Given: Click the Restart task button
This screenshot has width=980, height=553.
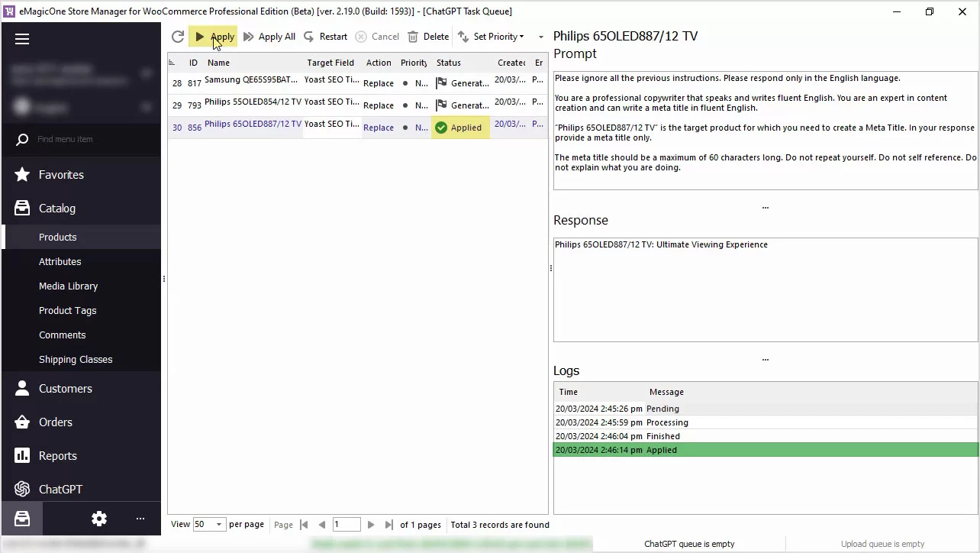Looking at the screenshot, I should (x=325, y=37).
